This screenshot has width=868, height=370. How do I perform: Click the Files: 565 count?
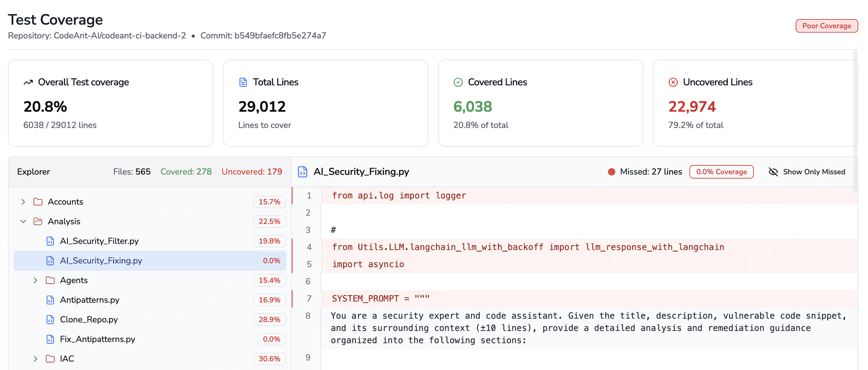point(132,172)
